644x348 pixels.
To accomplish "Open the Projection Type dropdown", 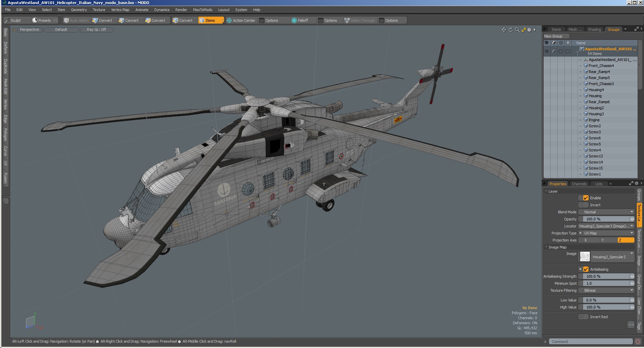I will (x=609, y=233).
